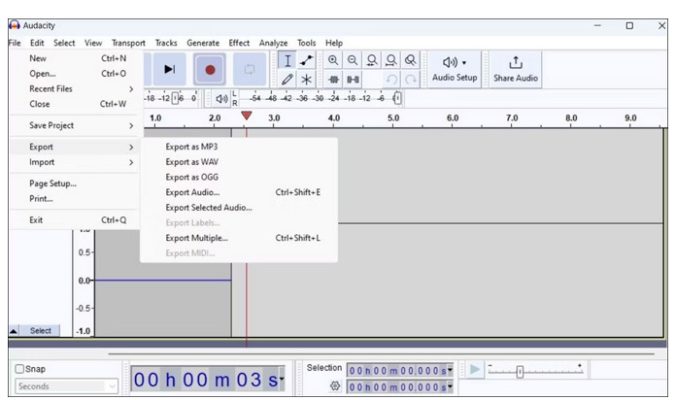
Task: Click the Skip to End button
Action: pos(169,69)
